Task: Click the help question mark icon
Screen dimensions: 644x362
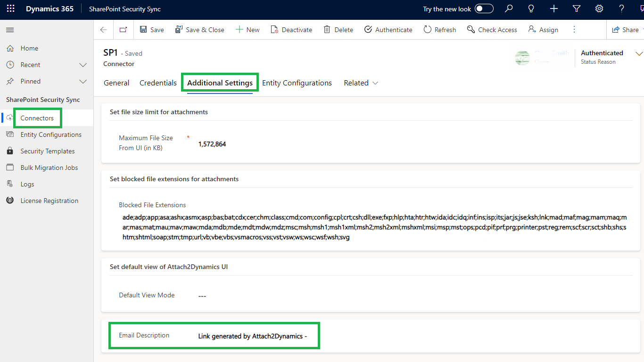Action: click(622, 9)
